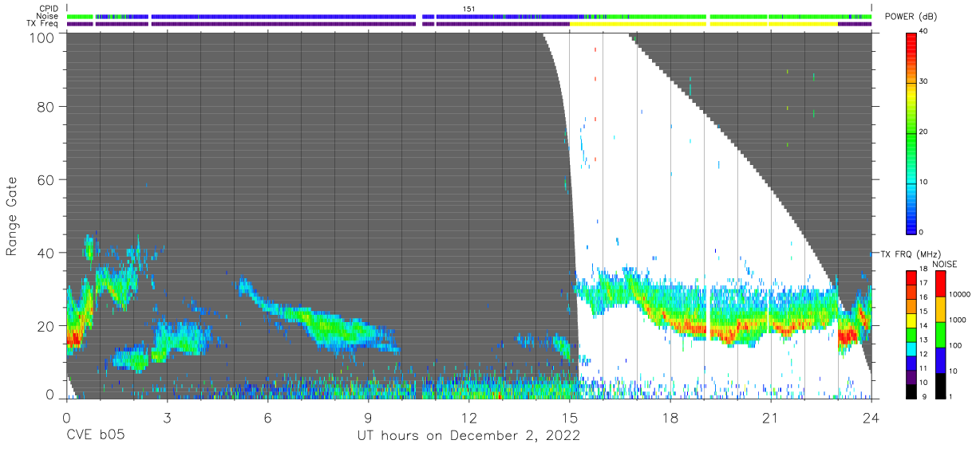Select the orange-red 16–17 MHz TX FRQ swatch
The height and width of the screenshot is (452, 980).
coord(911,292)
